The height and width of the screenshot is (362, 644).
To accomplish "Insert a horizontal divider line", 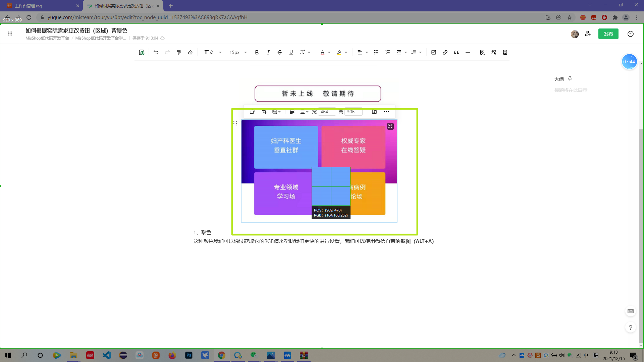I will tap(468, 52).
